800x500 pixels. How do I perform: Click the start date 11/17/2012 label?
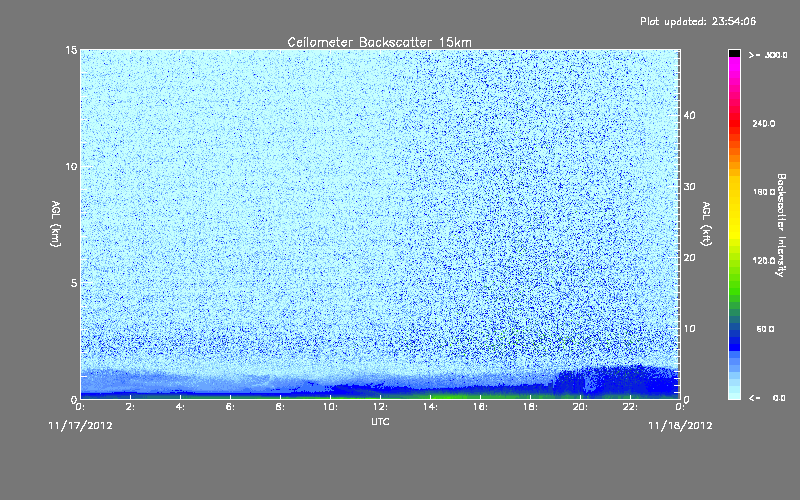tap(80, 426)
